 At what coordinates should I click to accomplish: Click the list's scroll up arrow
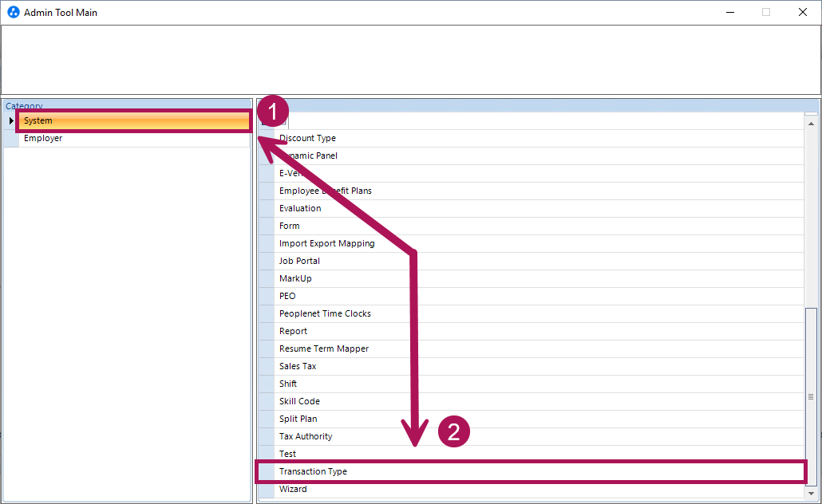point(811,124)
